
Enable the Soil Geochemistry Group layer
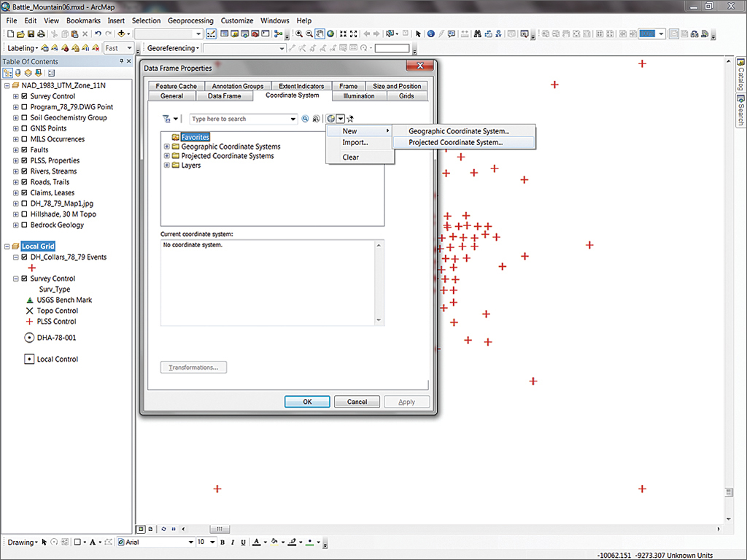pyautogui.click(x=24, y=117)
